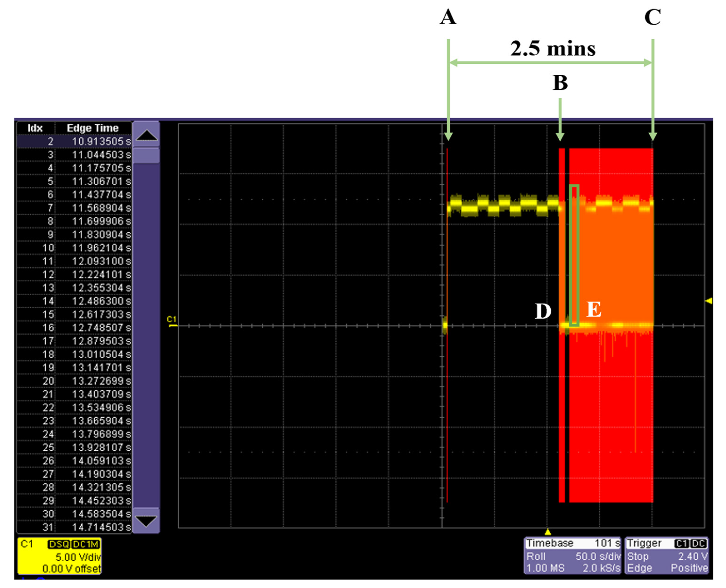This screenshot has width=726, height=588.
Task: Click the C1 channel descriptor box
Action: point(59,556)
